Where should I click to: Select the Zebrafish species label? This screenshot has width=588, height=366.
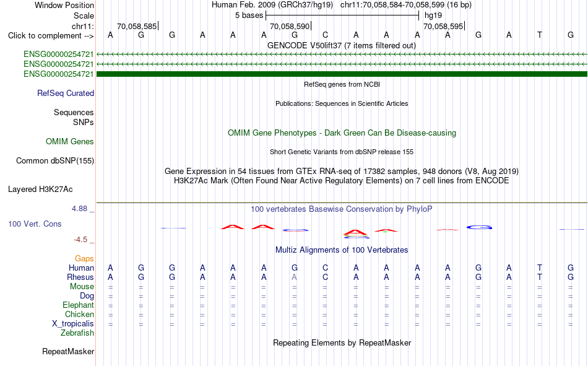pyautogui.click(x=77, y=333)
